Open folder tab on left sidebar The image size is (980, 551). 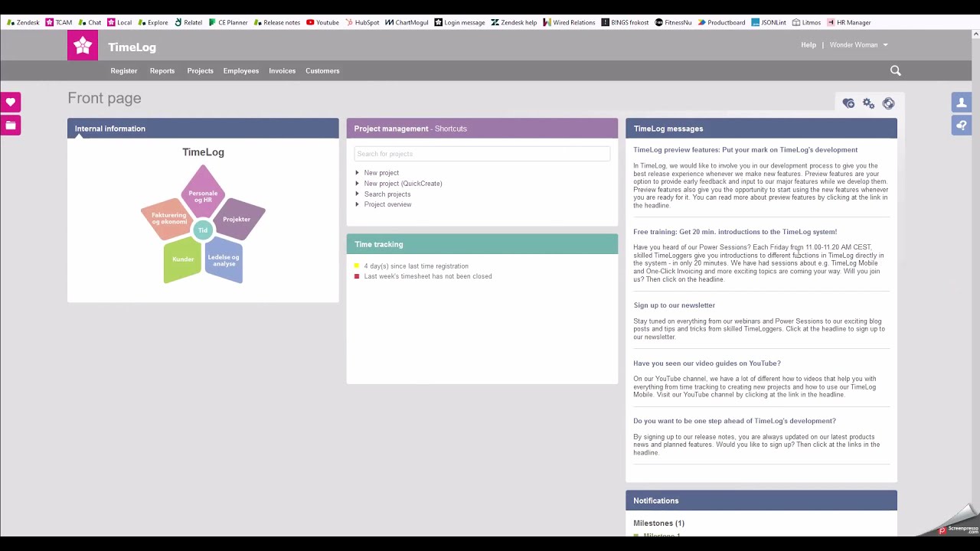(11, 125)
